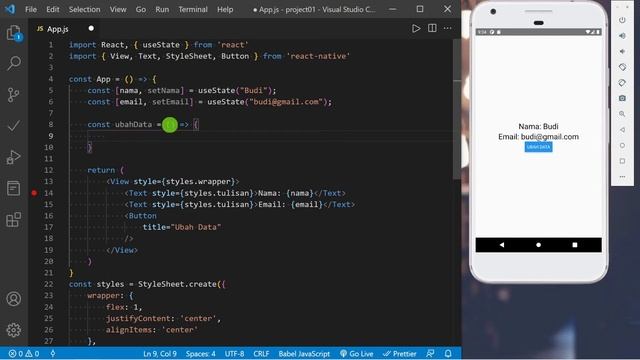Open the Manage gear icon
The image size is (640, 360).
[13, 330]
